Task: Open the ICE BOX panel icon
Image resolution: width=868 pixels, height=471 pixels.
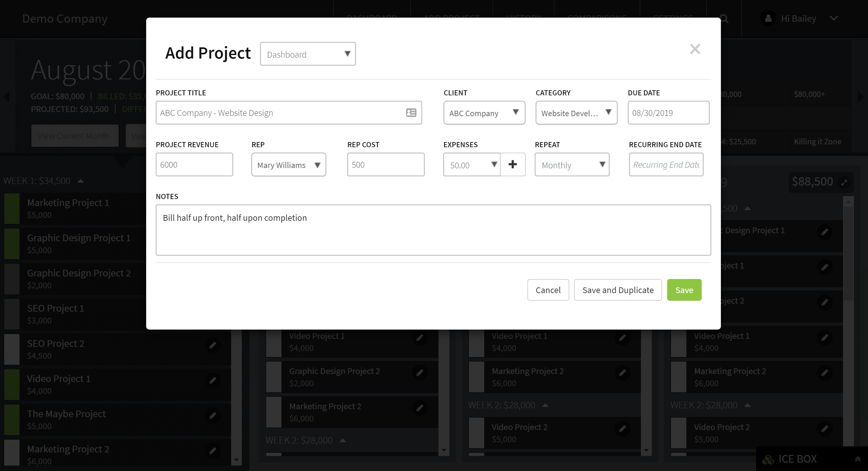Action: [768, 459]
